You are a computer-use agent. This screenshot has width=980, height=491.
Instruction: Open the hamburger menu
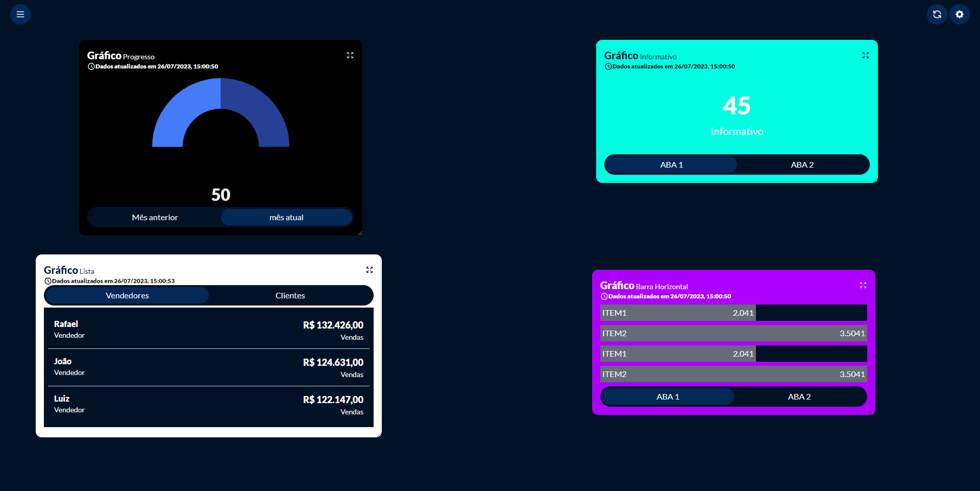click(20, 14)
